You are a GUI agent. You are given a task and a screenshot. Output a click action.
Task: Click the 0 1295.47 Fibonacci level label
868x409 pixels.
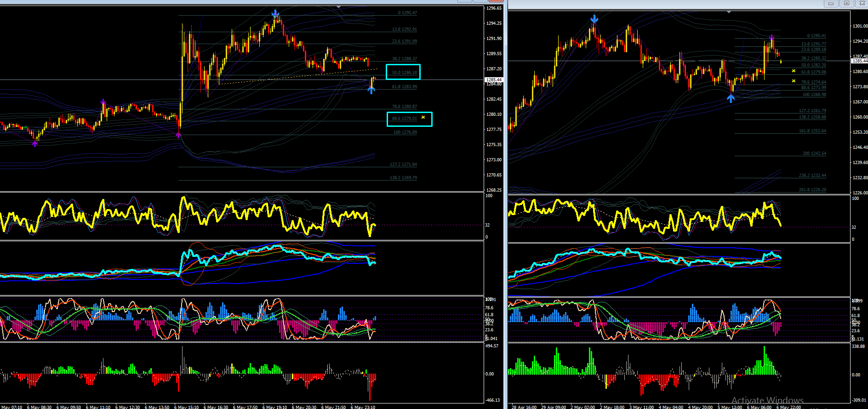pyautogui.click(x=407, y=13)
